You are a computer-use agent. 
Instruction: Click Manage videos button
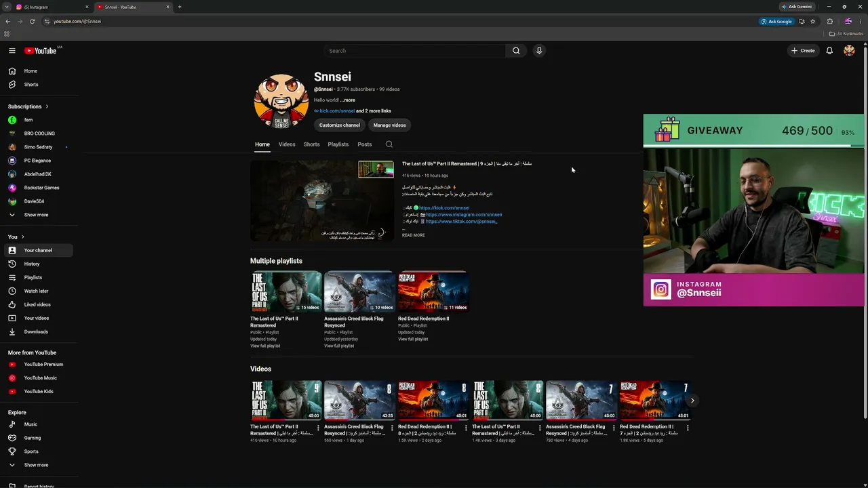click(x=390, y=125)
